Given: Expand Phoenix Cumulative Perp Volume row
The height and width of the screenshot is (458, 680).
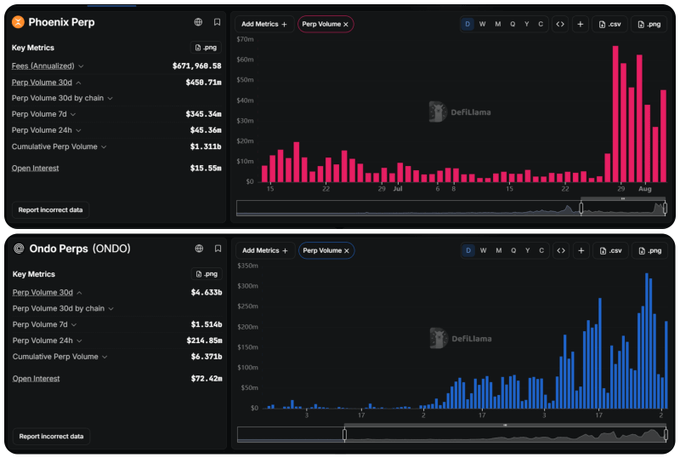Looking at the screenshot, I should (x=104, y=147).
